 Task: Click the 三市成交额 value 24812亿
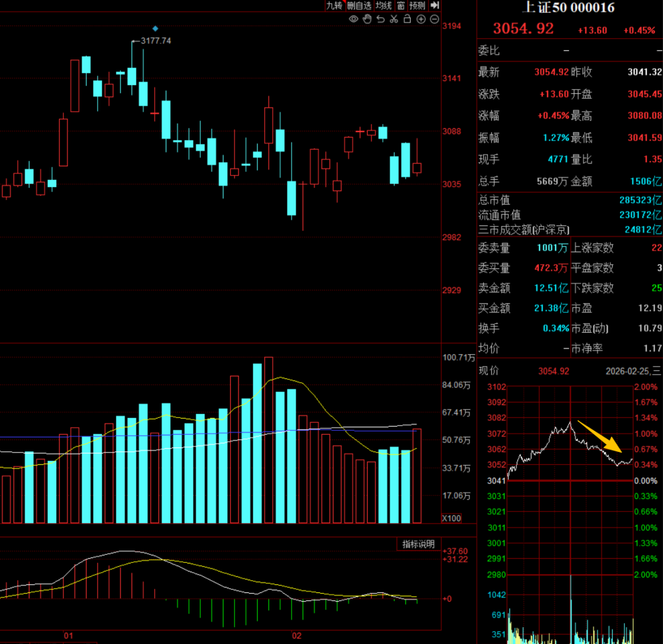(x=643, y=230)
